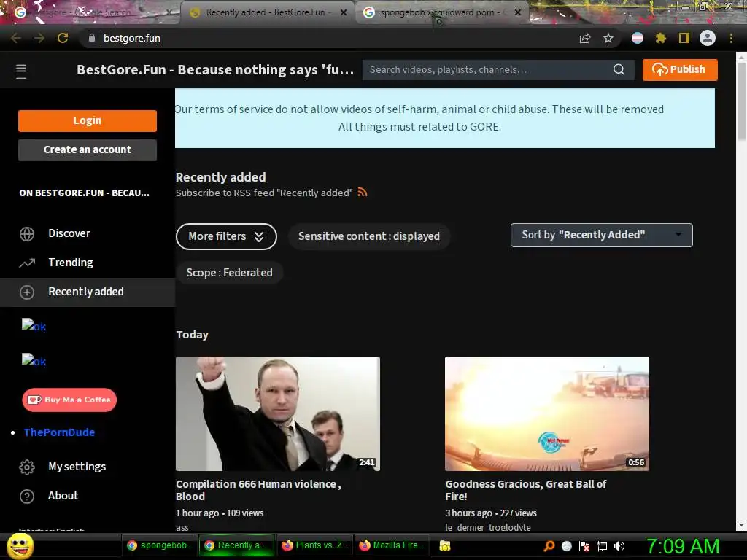
Task: Open About in the sidebar
Action: [63, 496]
